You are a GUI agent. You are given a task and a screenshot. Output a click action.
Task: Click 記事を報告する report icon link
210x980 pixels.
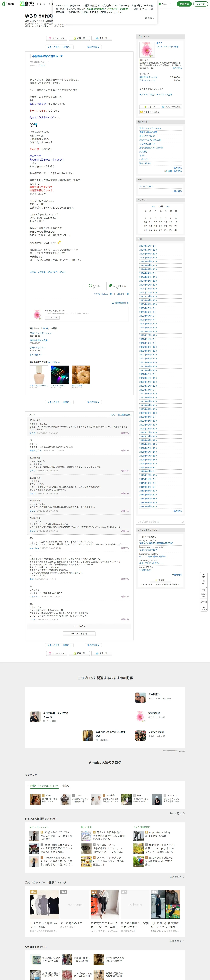pyautogui.click(x=120, y=303)
